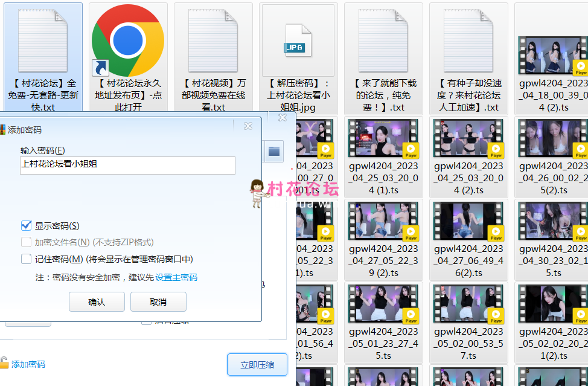This screenshot has height=386, width=588.
Task: Close the compress window behind the dialog
Action: [283, 118]
